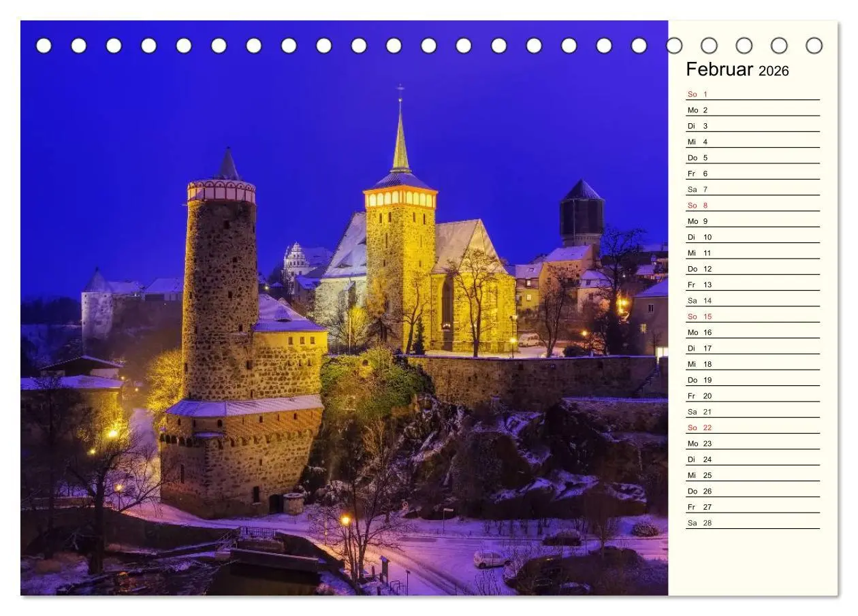Select the row 'Fr 20'
858x616 pixels.
point(752,395)
